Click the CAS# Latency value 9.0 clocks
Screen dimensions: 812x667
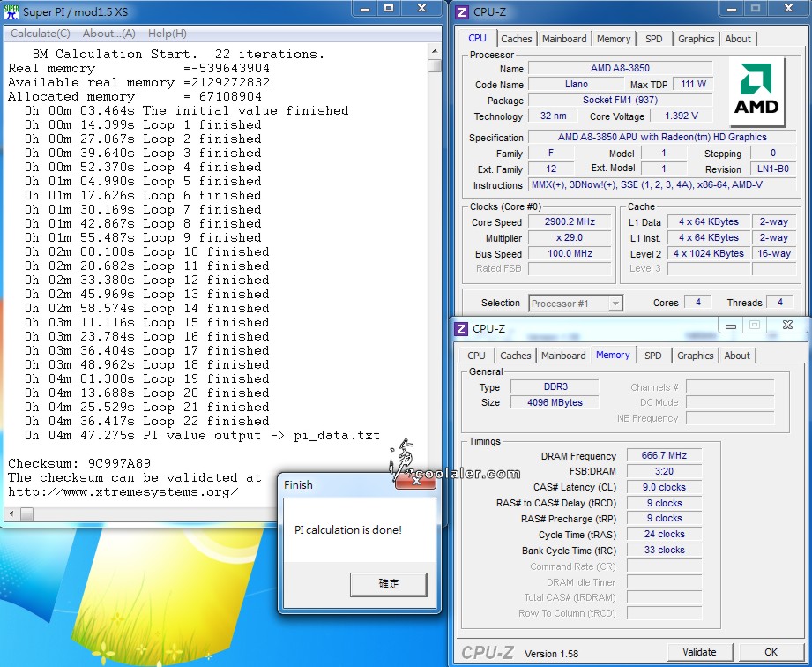664,487
